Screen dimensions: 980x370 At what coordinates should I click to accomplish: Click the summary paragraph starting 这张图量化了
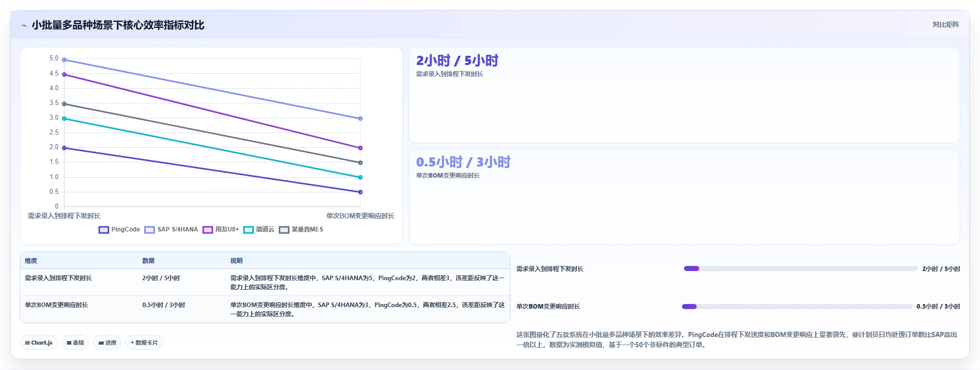pyautogui.click(x=737, y=340)
